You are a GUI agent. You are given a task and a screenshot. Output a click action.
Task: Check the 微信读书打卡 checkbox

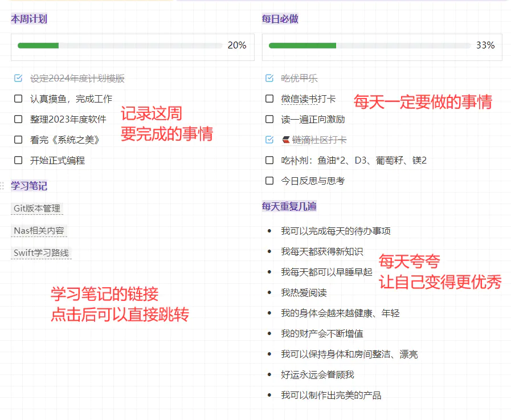269,99
